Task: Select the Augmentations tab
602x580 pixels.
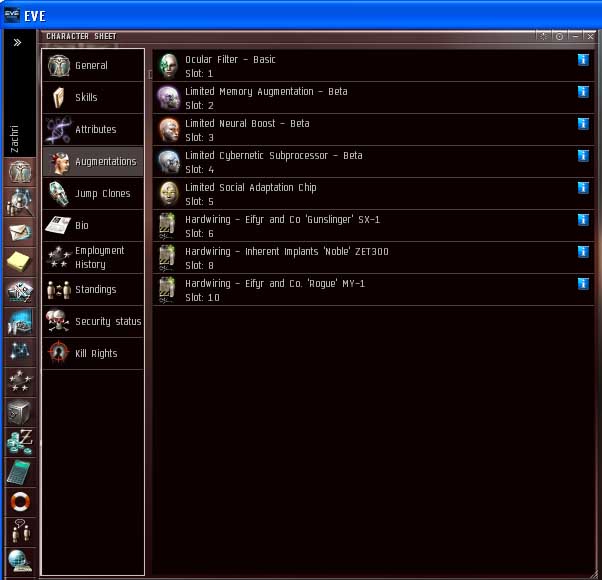Action: point(93,161)
